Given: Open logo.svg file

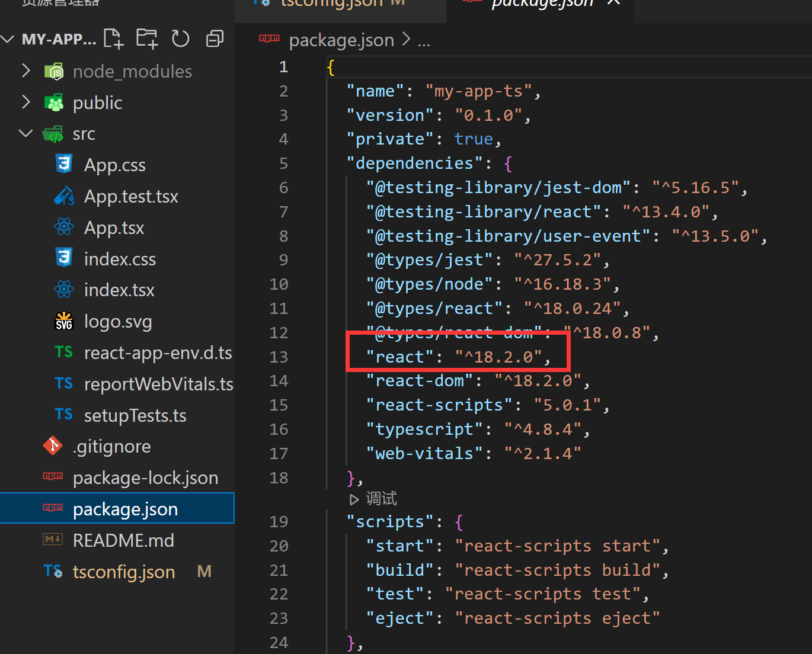Looking at the screenshot, I should (x=118, y=322).
